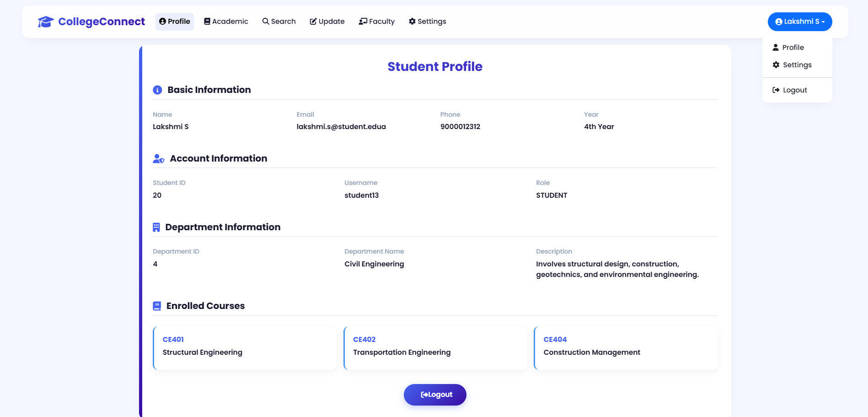
Task: Open the Faculty nav item
Action: pyautogui.click(x=377, y=22)
